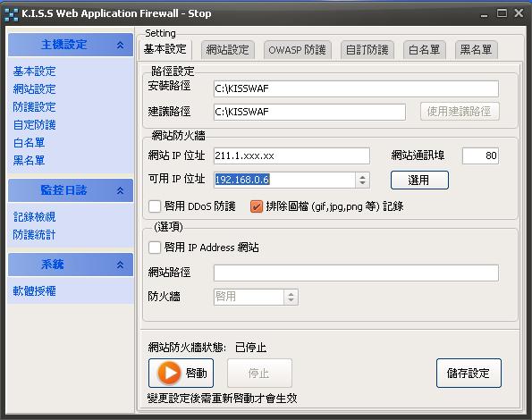
Task: Switch to the 網站設定 tab
Action: coord(227,50)
